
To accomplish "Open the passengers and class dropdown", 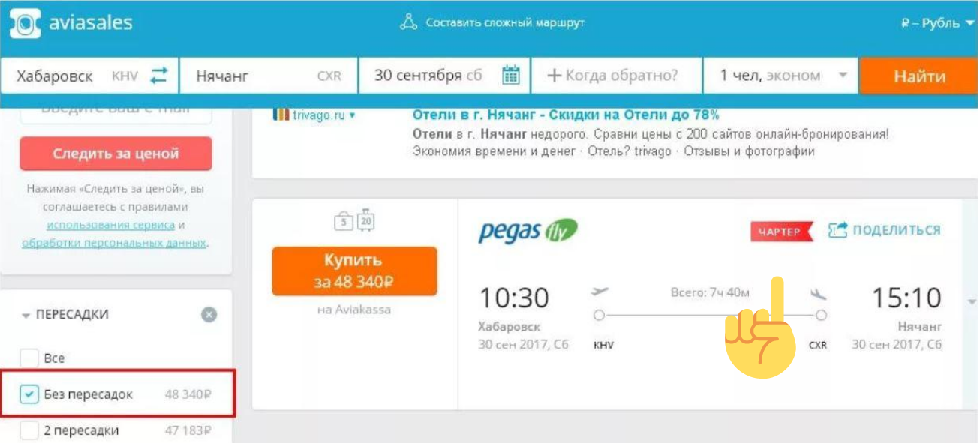I will click(783, 76).
